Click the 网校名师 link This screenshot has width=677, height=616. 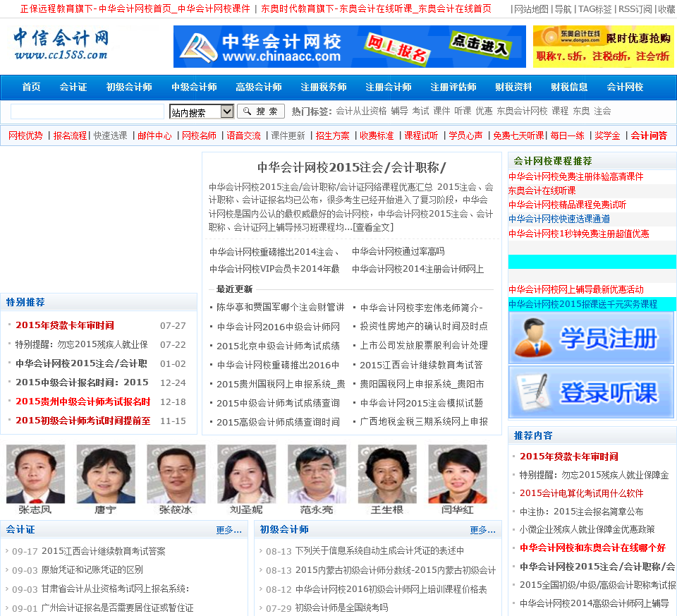click(x=199, y=135)
